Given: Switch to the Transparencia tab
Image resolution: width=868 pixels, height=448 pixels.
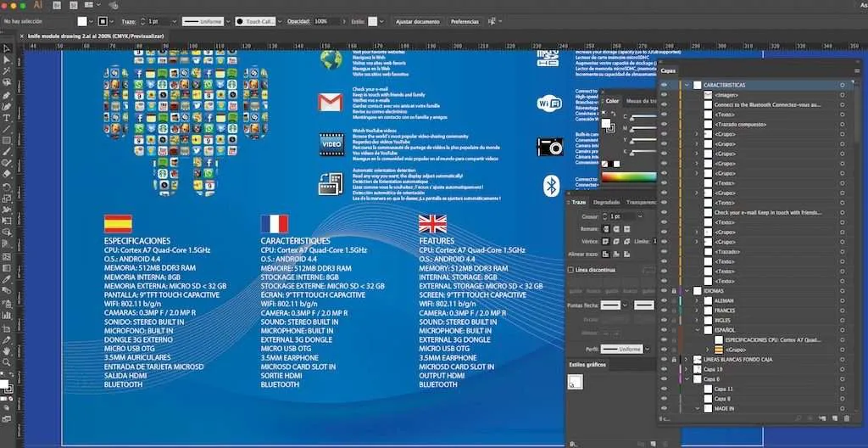Looking at the screenshot, I should 641,203.
